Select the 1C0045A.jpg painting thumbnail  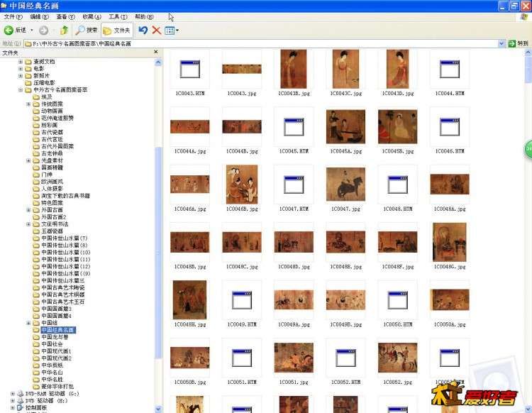(345, 126)
